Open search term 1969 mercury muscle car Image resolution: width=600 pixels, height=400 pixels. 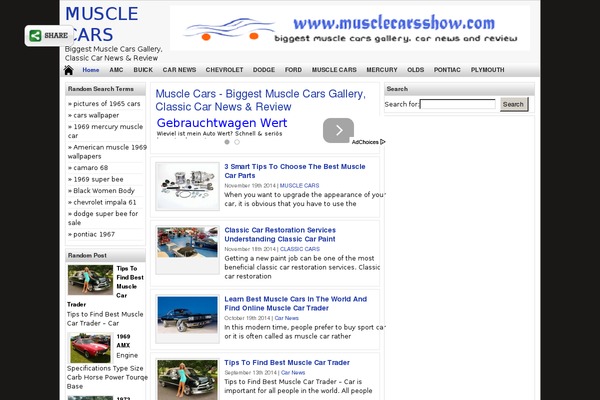[106, 131]
